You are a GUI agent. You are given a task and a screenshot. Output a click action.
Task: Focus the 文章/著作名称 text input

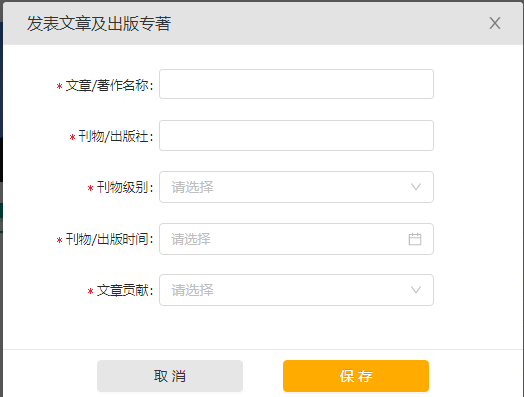click(296, 84)
